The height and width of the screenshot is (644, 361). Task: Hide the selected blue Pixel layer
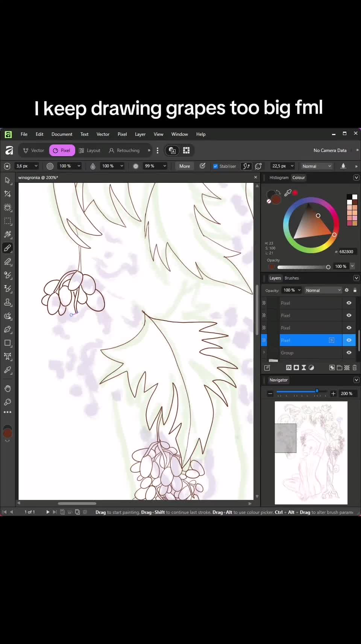click(x=349, y=340)
